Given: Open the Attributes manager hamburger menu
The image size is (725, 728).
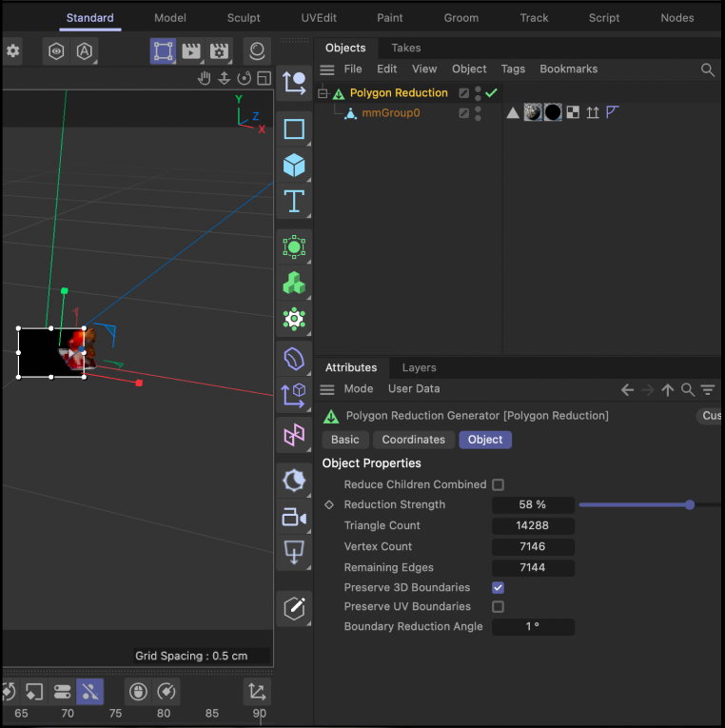Looking at the screenshot, I should (327, 389).
